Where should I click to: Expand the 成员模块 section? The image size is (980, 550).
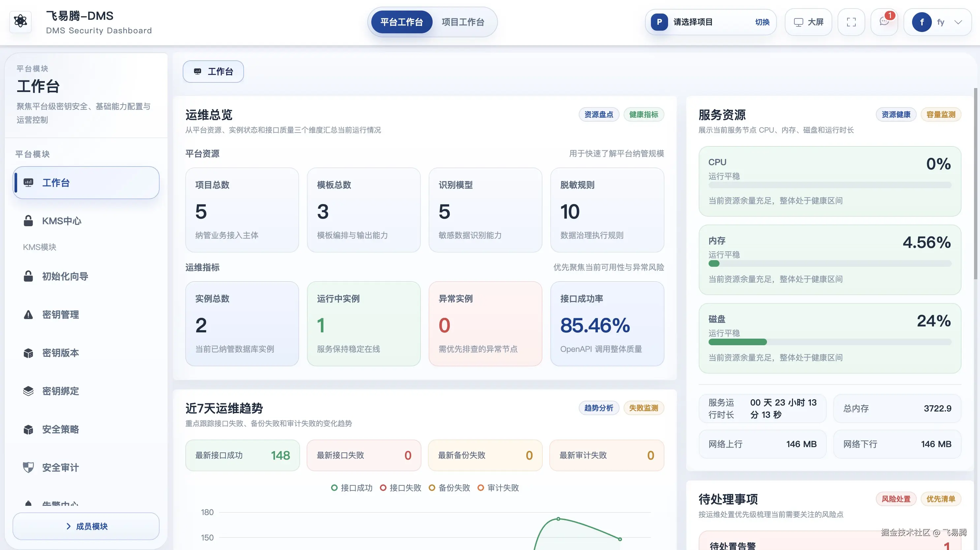[86, 526]
